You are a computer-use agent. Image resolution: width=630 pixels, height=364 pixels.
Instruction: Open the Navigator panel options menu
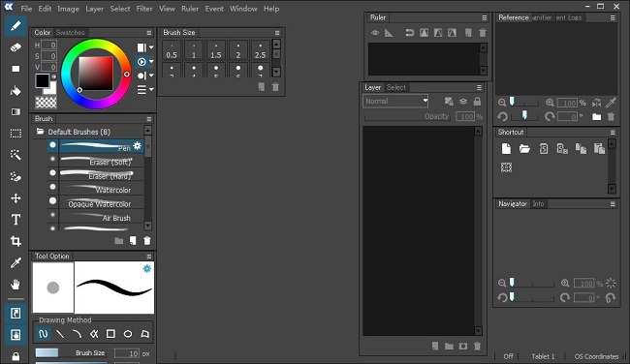613,204
